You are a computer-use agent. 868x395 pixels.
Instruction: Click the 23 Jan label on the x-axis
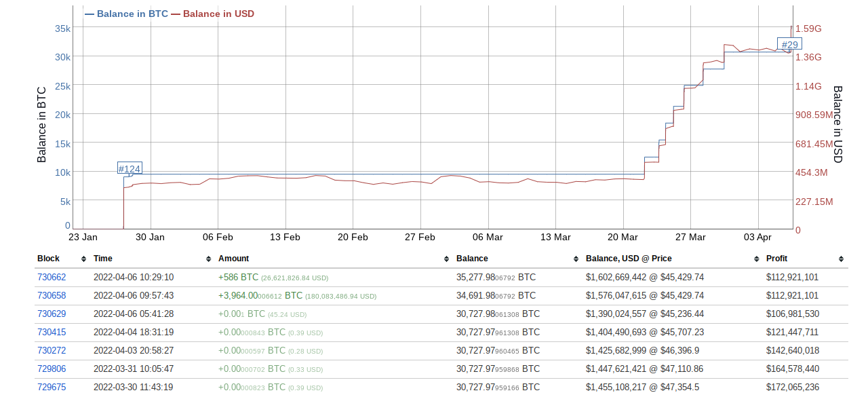(x=83, y=238)
